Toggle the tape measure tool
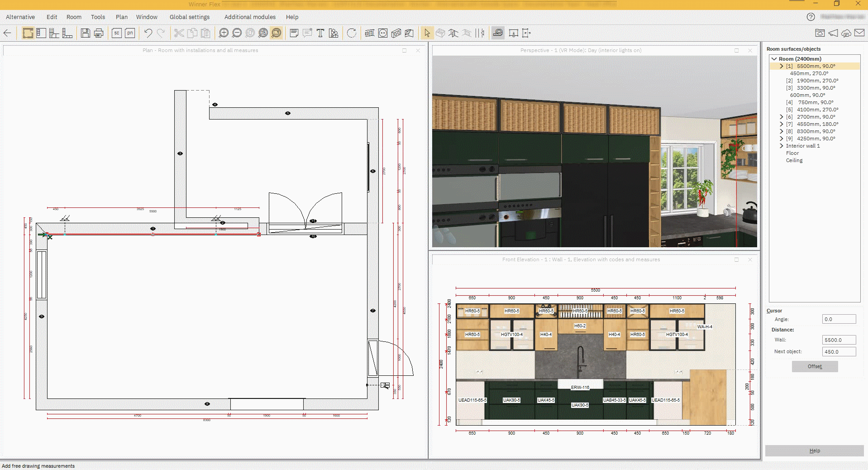The width and height of the screenshot is (868, 470). (x=498, y=33)
